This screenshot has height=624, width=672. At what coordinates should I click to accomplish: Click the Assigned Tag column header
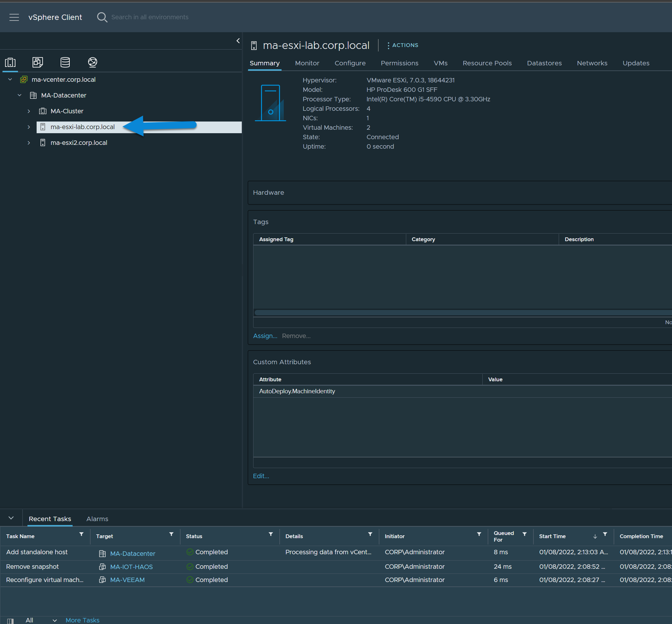(x=330, y=239)
